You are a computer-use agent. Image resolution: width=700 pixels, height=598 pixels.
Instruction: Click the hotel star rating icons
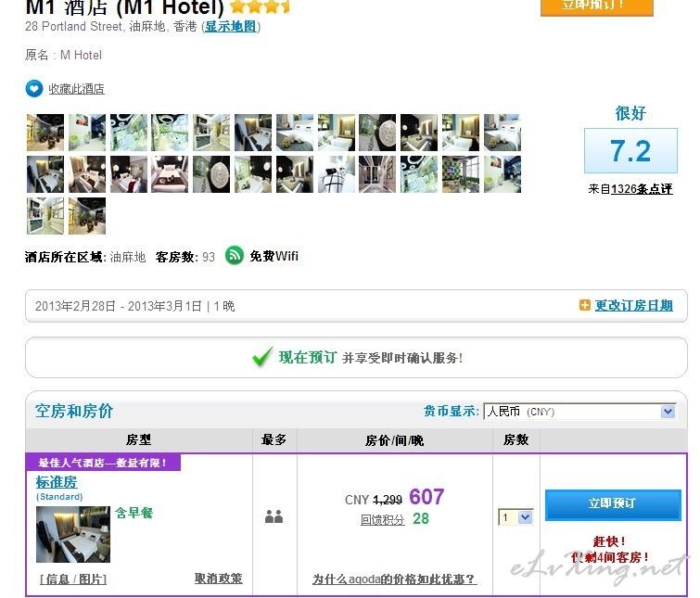pos(260,6)
